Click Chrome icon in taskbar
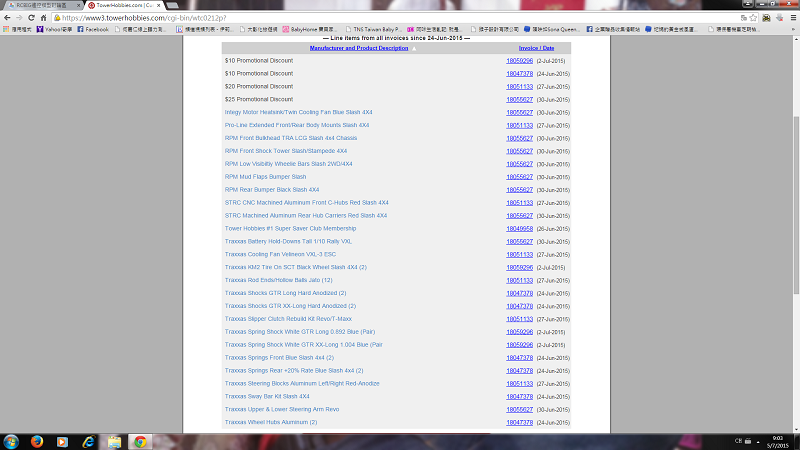 pos(140,441)
